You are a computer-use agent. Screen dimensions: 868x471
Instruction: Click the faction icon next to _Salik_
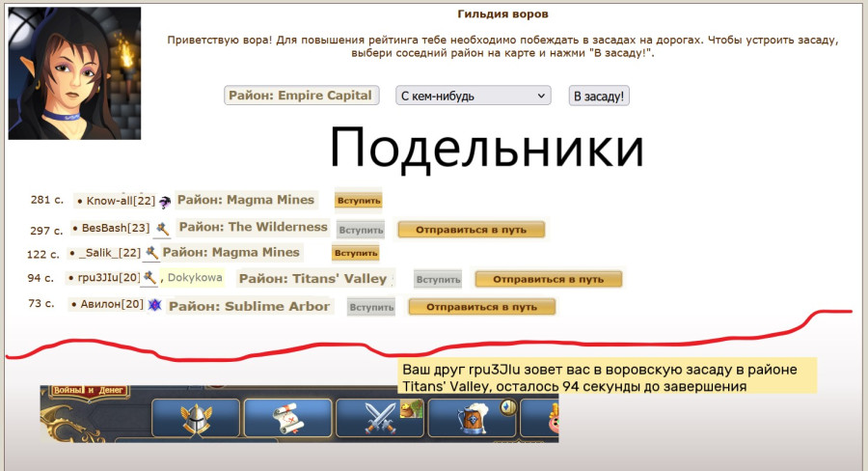coord(150,254)
